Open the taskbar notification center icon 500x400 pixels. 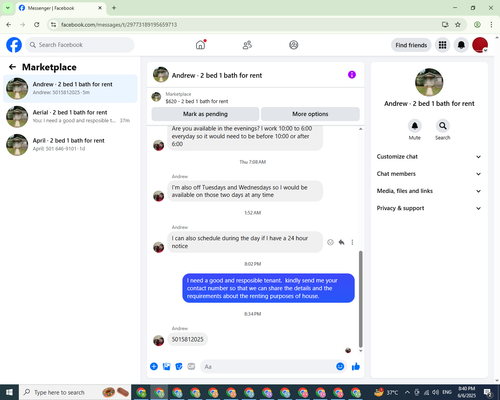click(x=488, y=392)
